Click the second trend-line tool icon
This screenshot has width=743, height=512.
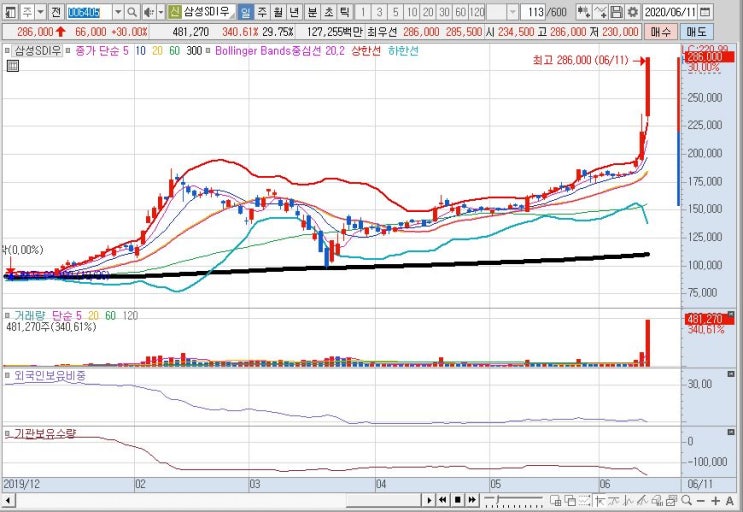click(x=614, y=500)
